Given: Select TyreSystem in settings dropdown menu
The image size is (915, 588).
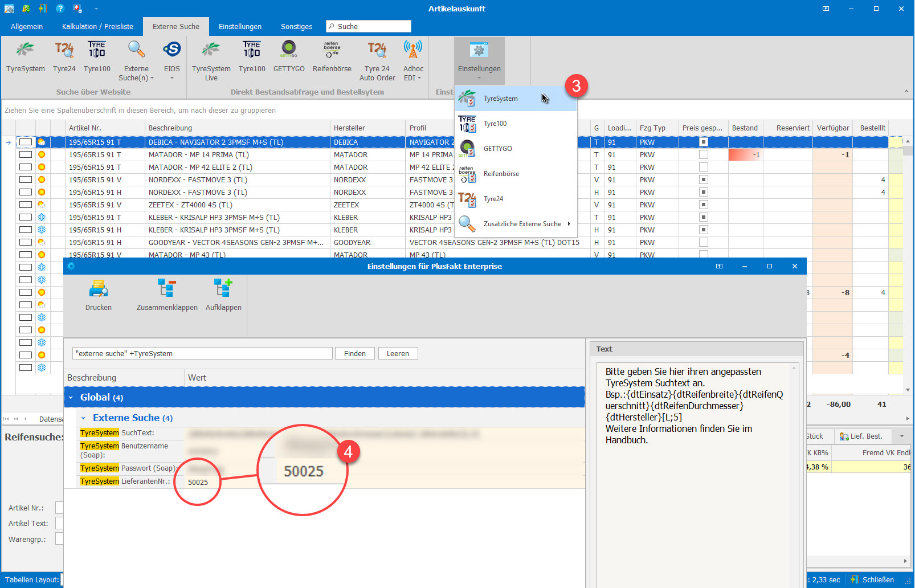Looking at the screenshot, I should point(516,99).
